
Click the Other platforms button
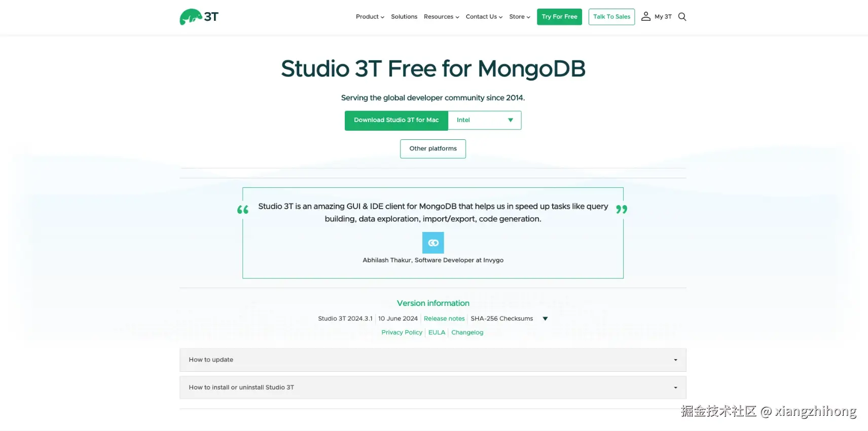[433, 149]
